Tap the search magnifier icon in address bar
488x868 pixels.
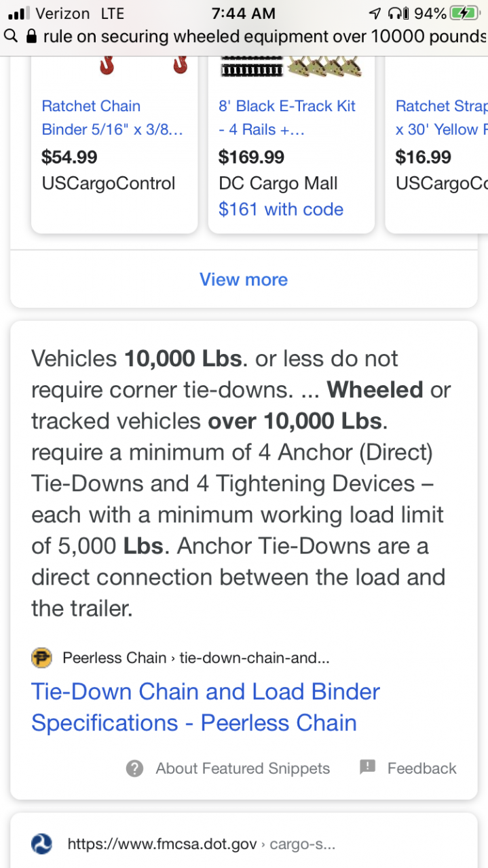click(x=10, y=36)
